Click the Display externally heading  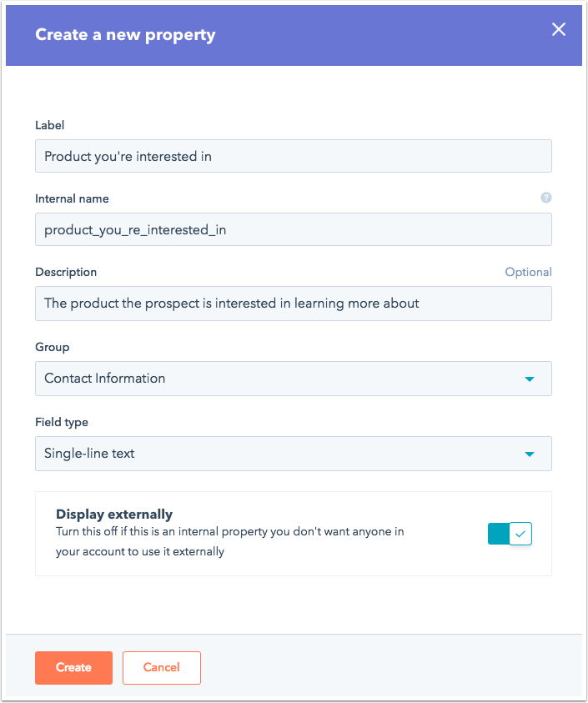point(114,515)
